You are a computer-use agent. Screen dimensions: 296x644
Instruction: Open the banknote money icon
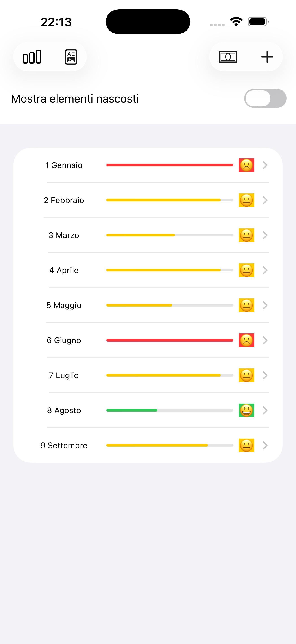click(x=228, y=57)
